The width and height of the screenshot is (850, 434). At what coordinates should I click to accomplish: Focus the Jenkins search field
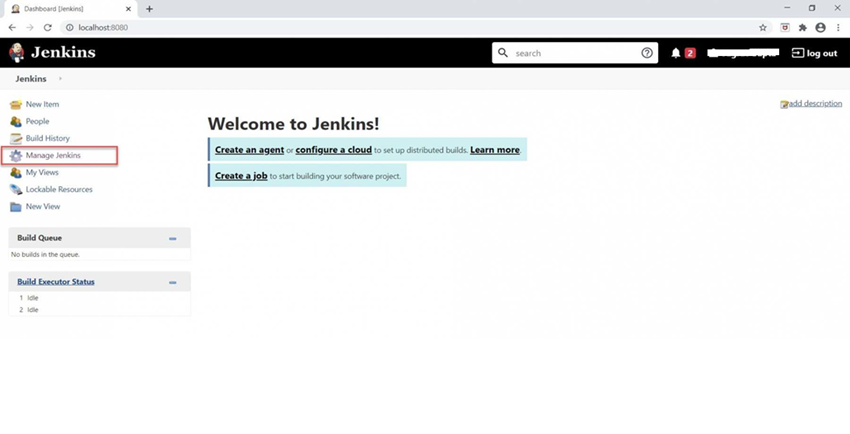(x=575, y=53)
